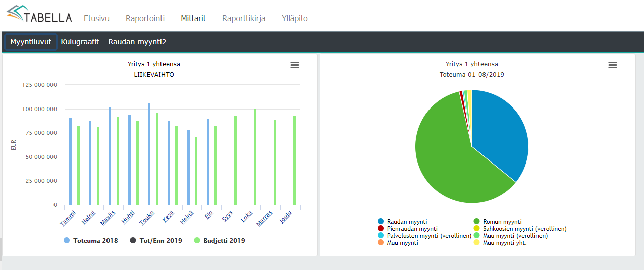Go to the Raporttikirja section
The height and width of the screenshot is (270, 644).
coord(244,18)
